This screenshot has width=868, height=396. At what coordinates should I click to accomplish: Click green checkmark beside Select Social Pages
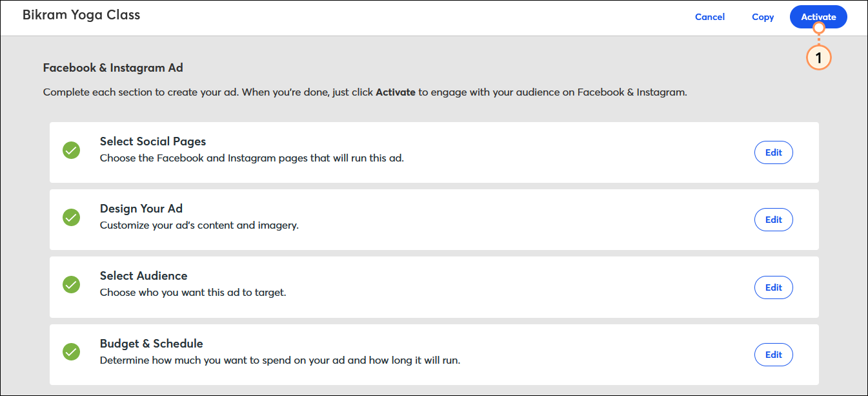tap(72, 151)
